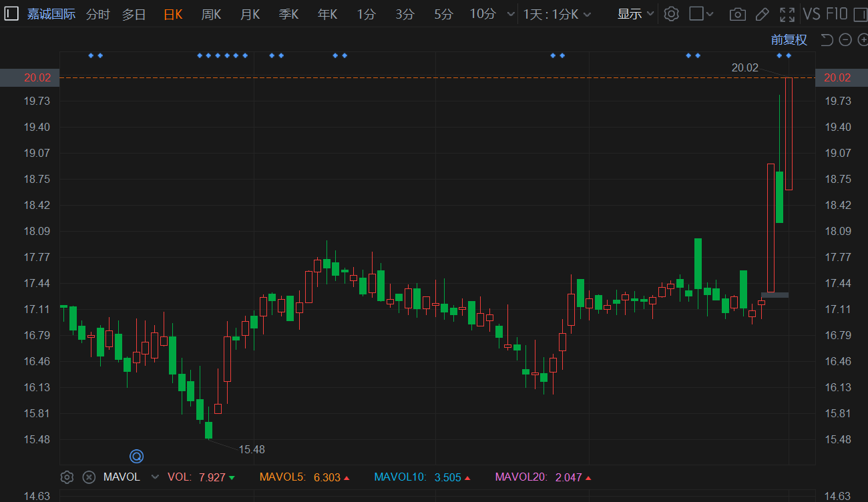The height and width of the screenshot is (502, 868).
Task: Take a chart screenshot with camera icon
Action: click(737, 14)
